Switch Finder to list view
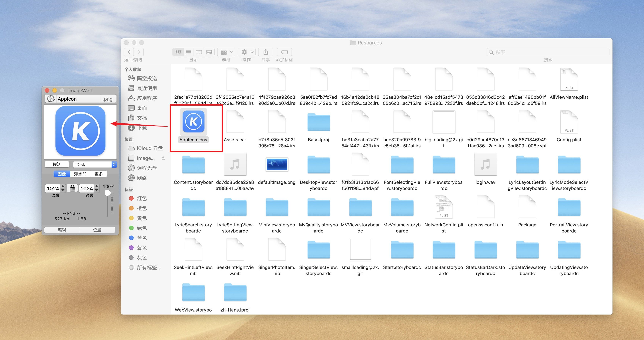Image resolution: width=644 pixels, height=340 pixels. (188, 52)
